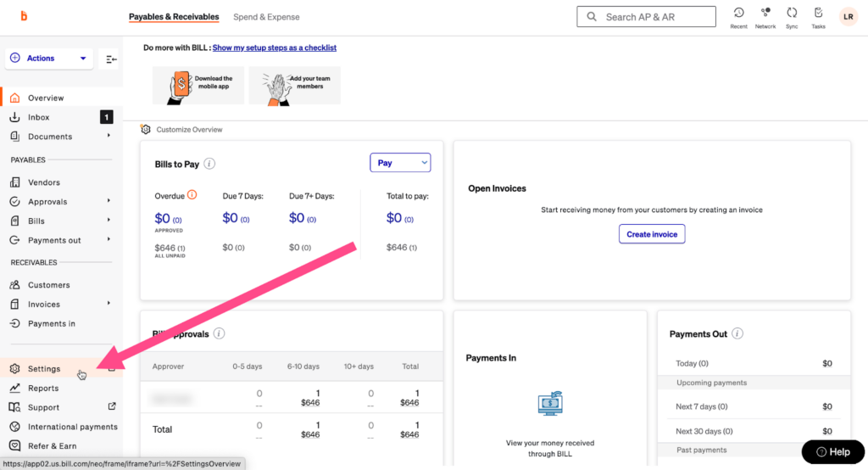The height and width of the screenshot is (470, 868).
Task: Switch to Spend & Expense tab
Action: point(266,17)
